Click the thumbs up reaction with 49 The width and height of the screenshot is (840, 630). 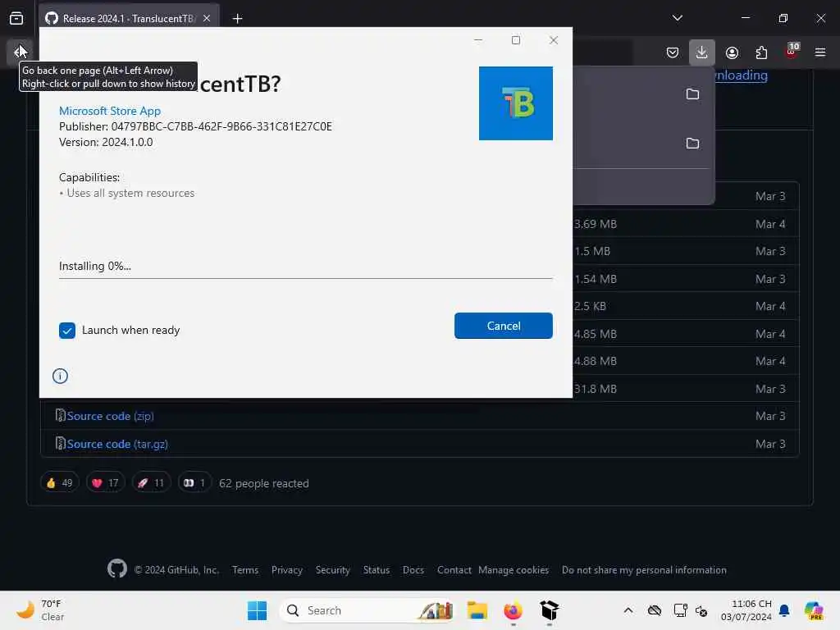[59, 482]
